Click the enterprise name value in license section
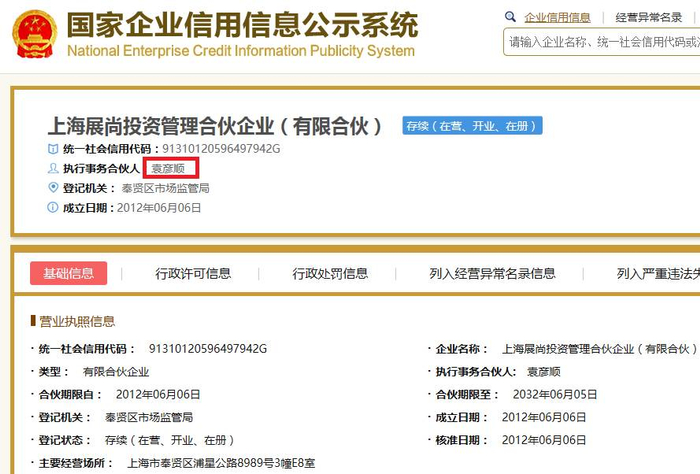 pyautogui.click(x=599, y=349)
